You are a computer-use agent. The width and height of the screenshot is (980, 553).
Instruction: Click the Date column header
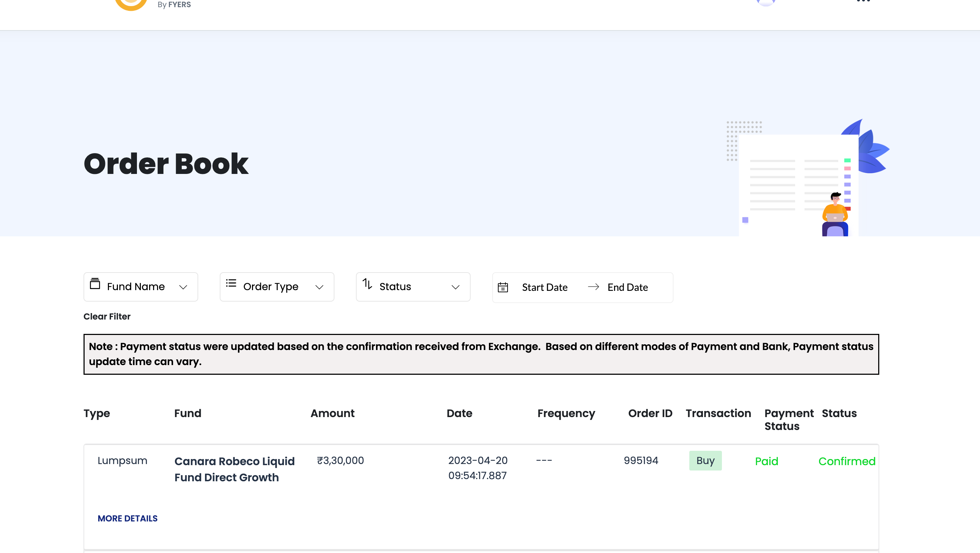pos(459,413)
